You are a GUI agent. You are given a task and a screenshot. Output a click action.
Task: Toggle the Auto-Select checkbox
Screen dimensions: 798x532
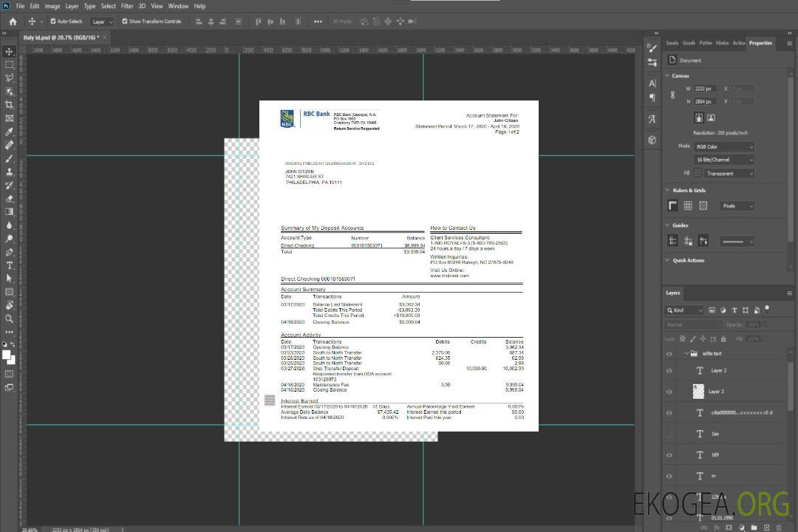coord(53,21)
